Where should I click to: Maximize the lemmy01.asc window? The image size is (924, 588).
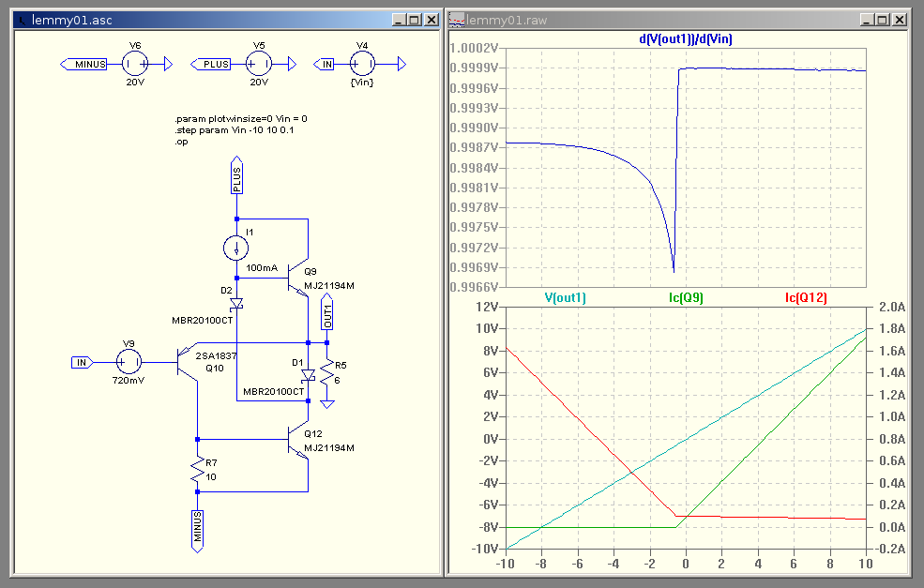(x=415, y=20)
